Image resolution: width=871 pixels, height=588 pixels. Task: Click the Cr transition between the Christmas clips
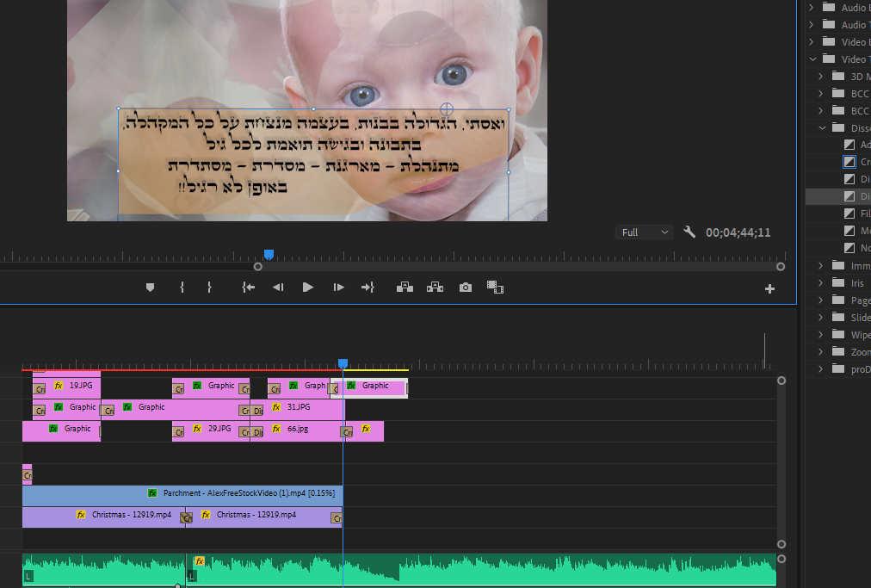[187, 518]
